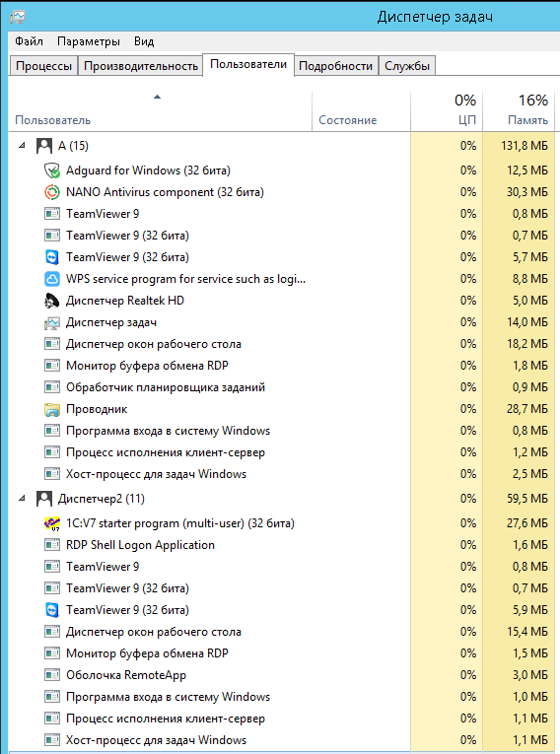Click the Task Manager icon in the title bar
The width and height of the screenshot is (560, 754).
point(18,17)
